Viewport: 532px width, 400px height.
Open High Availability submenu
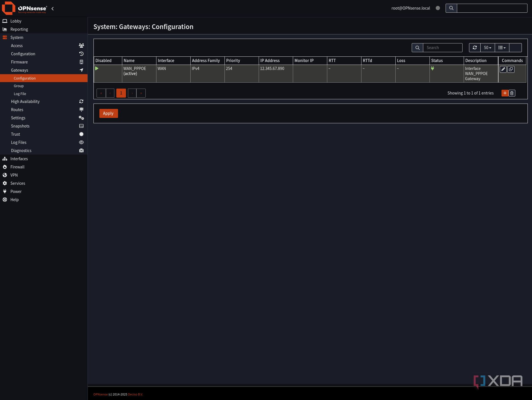(x=44, y=102)
